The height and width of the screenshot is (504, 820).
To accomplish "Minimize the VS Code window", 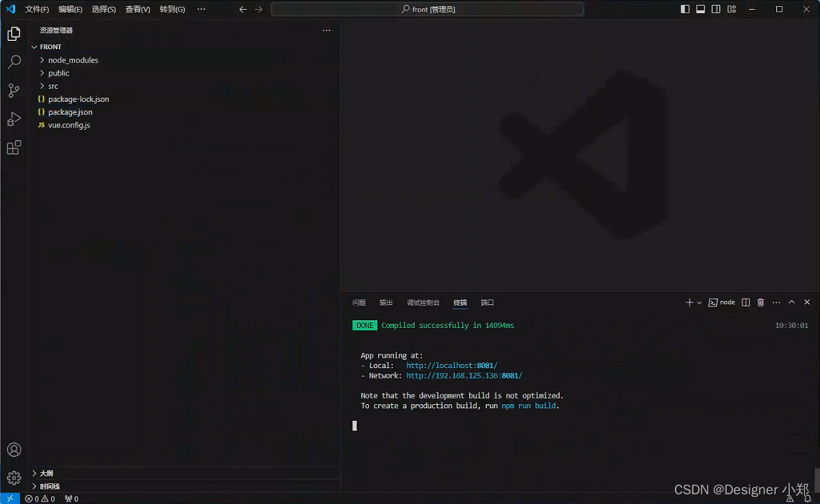I will (x=752, y=9).
